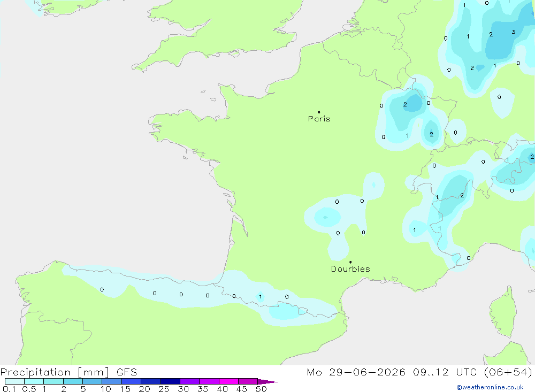
Task: Click the value 3 over Germany
Action: [x=514, y=32]
